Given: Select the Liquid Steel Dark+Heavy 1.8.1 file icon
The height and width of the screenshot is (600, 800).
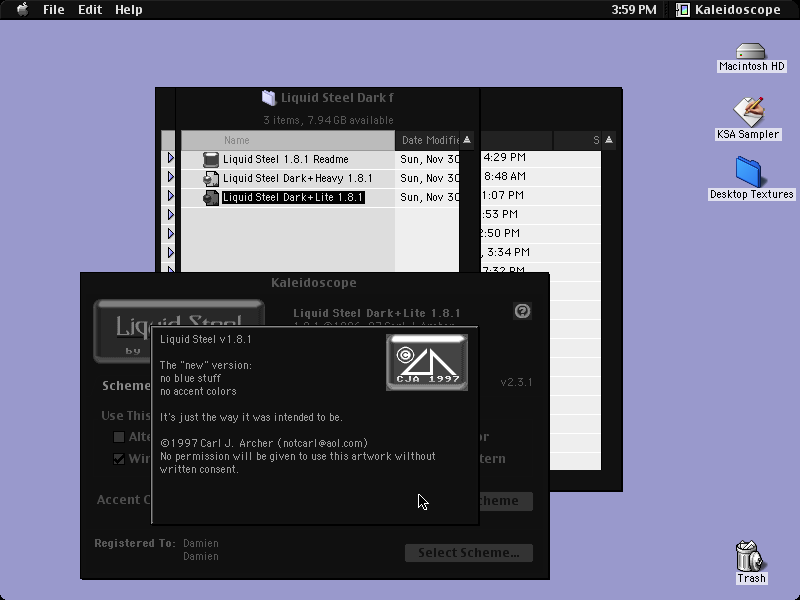Looking at the screenshot, I should [210, 179].
